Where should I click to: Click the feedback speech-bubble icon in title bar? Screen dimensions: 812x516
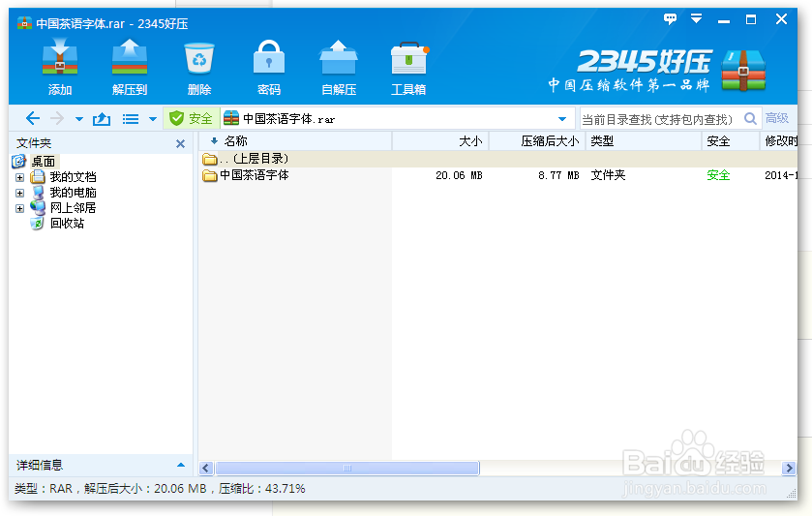point(670,19)
